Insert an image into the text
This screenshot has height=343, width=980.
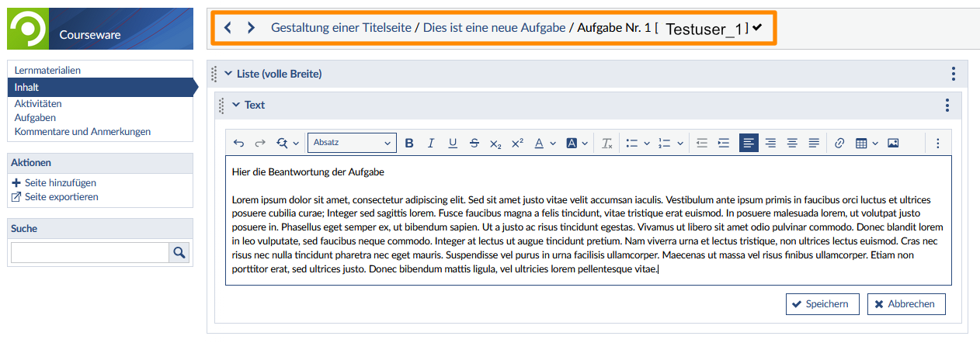[x=893, y=144]
